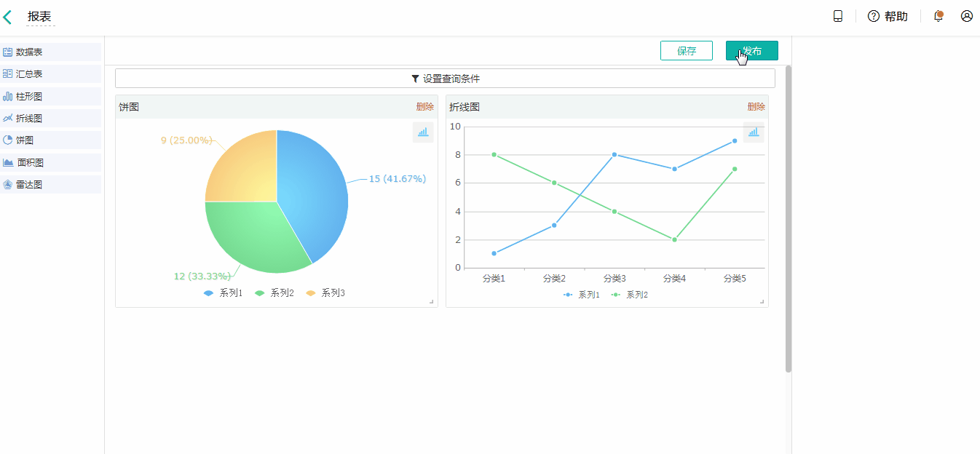Screen dimensions: 980x454
Task: Open the chart type switcher on the line chart
Action: click(x=754, y=132)
